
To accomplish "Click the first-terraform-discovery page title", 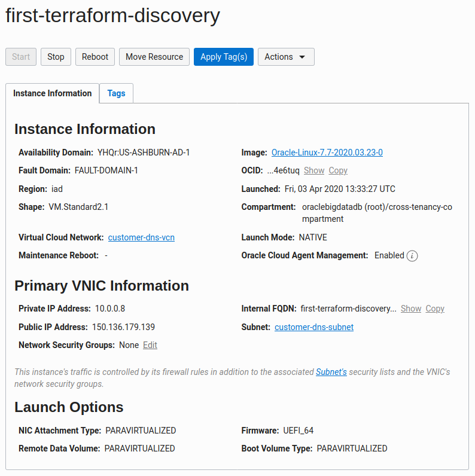I will click(x=112, y=16).
